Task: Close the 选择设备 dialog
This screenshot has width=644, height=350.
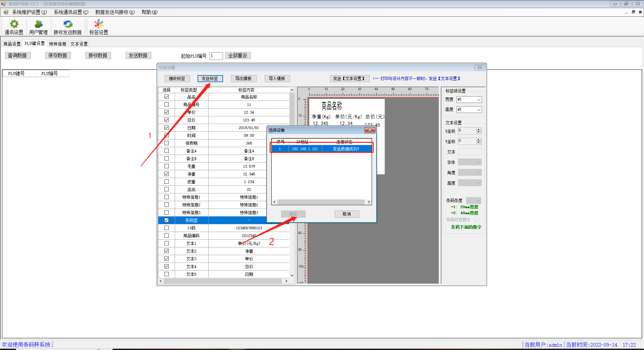Action: (x=370, y=130)
